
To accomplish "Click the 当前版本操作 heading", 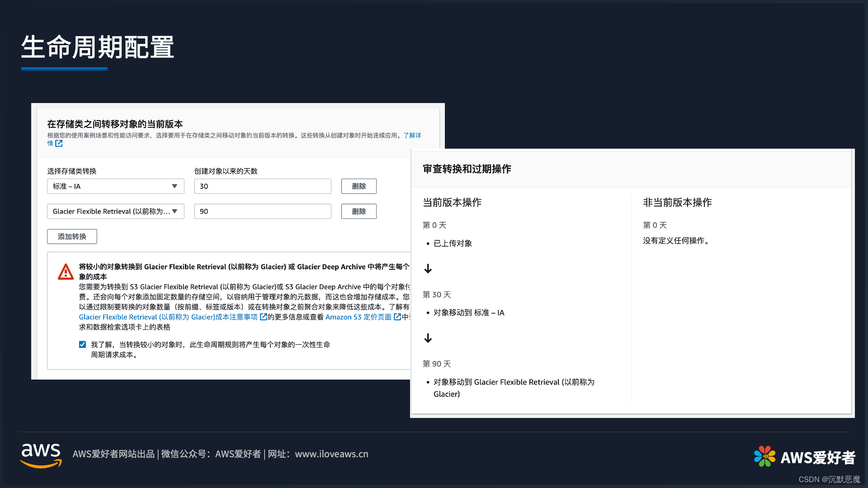I will tap(452, 202).
